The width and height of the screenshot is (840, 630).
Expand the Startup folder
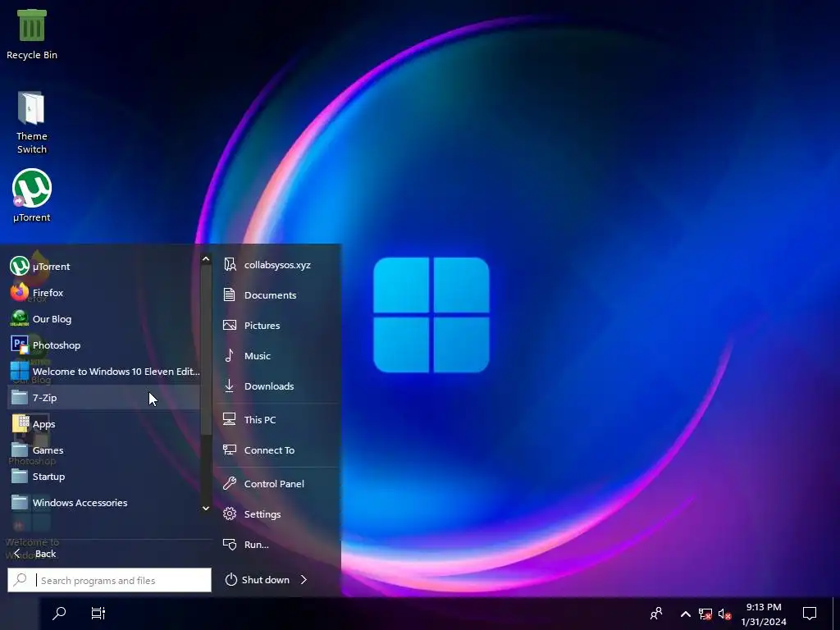103,477
